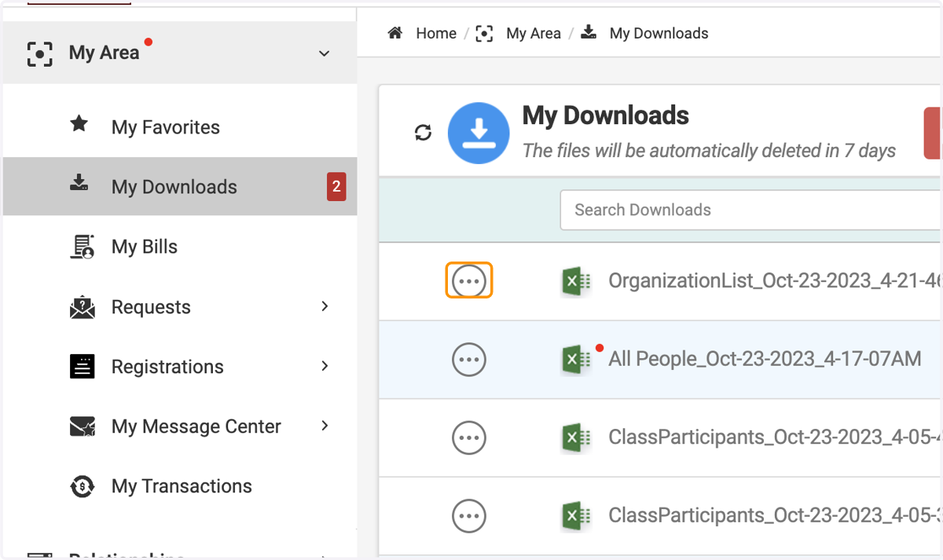Click My Downloads breadcrumb text
This screenshot has height=560, width=943.
click(659, 33)
